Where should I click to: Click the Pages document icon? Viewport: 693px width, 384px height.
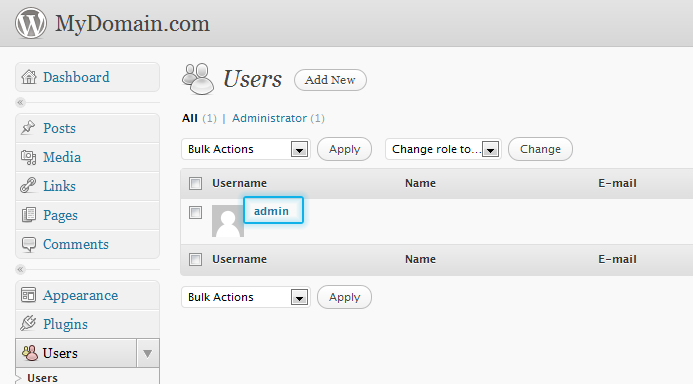point(29,215)
